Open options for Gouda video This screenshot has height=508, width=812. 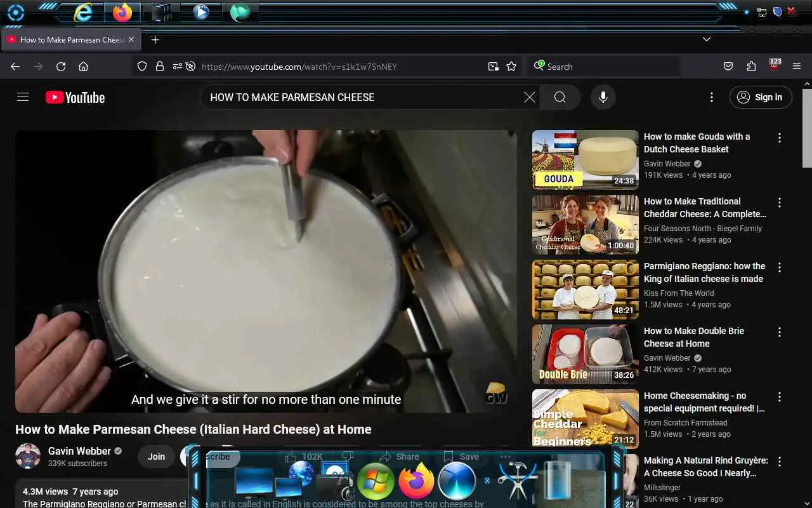click(780, 138)
